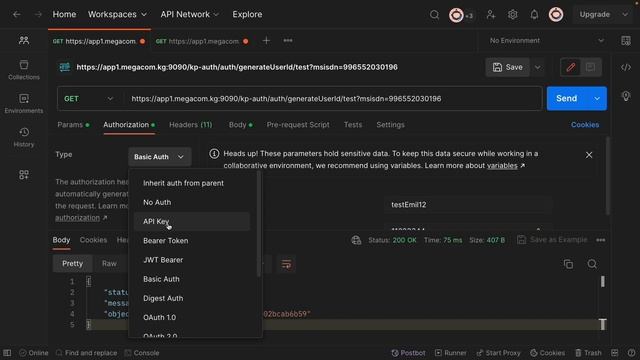
Task: Open the request info lightbulb icon
Action: click(626, 96)
